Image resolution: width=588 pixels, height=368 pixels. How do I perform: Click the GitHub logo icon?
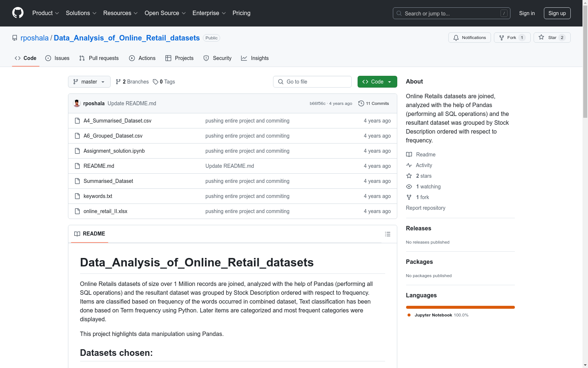tap(18, 13)
